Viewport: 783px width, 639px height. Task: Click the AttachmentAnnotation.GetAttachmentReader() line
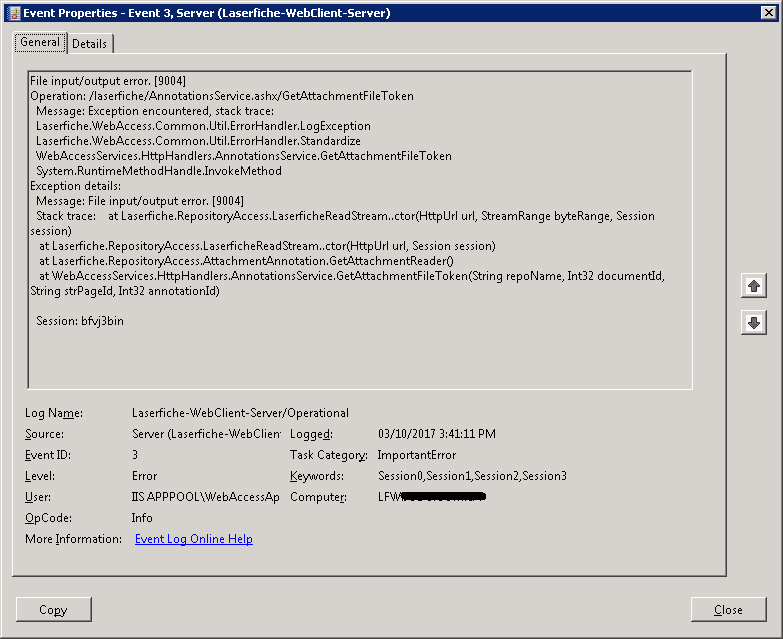click(246, 261)
